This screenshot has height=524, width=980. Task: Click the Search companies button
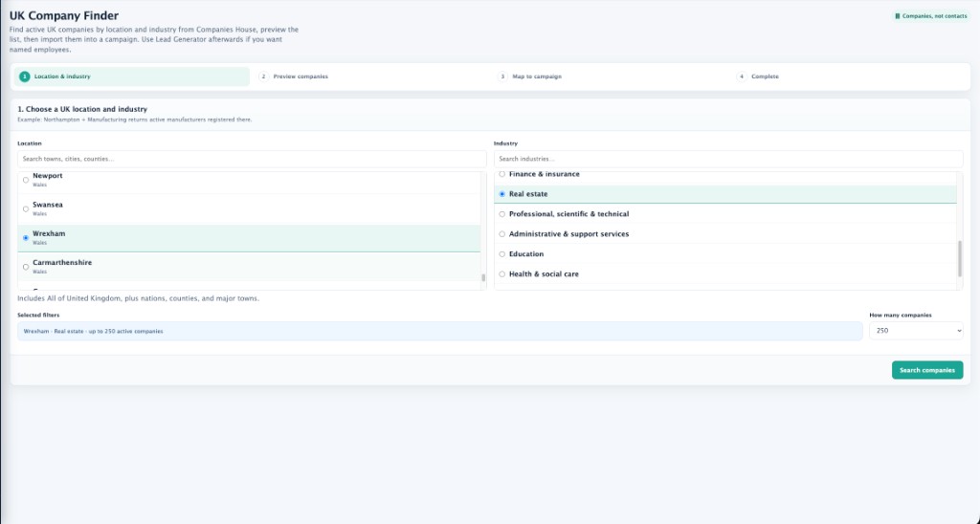point(926,370)
